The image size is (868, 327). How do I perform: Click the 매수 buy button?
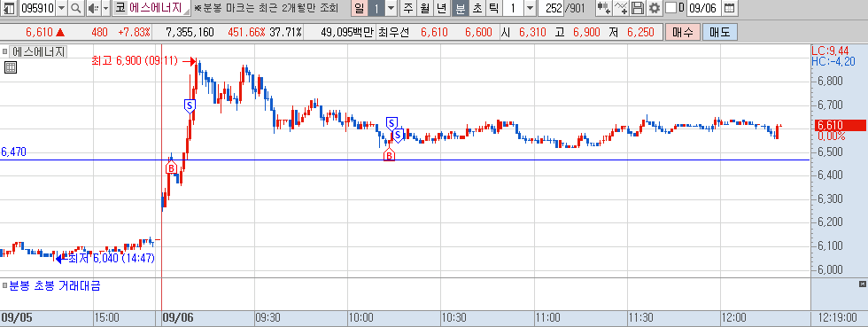[x=683, y=32]
